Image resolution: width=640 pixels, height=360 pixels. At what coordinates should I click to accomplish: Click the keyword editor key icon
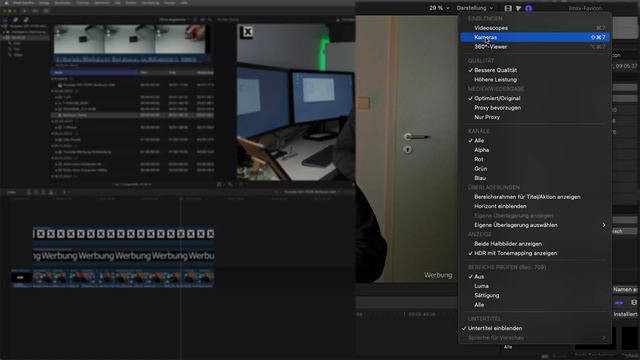(x=36, y=11)
